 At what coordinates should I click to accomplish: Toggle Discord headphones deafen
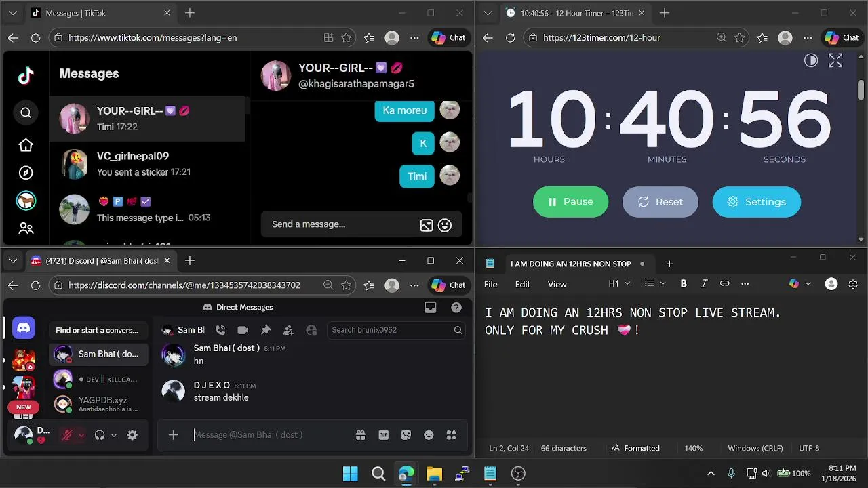[x=100, y=435]
